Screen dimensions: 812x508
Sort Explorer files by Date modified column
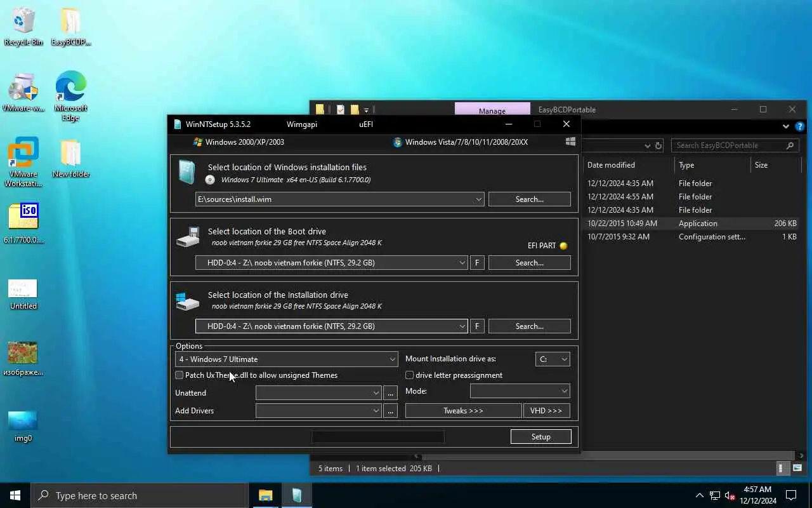[628, 165]
